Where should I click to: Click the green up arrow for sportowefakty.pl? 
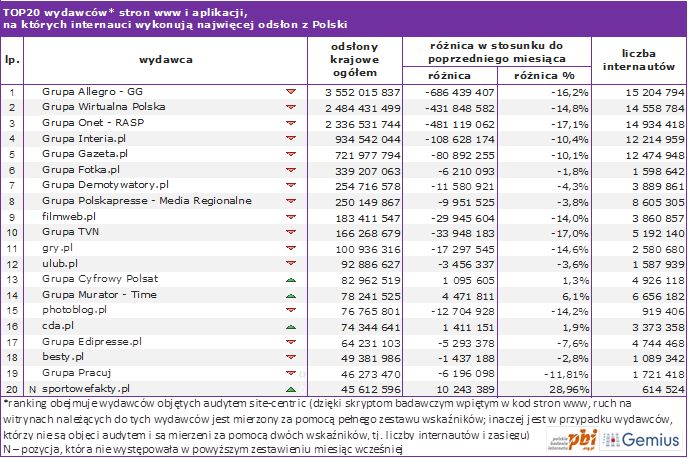point(291,387)
